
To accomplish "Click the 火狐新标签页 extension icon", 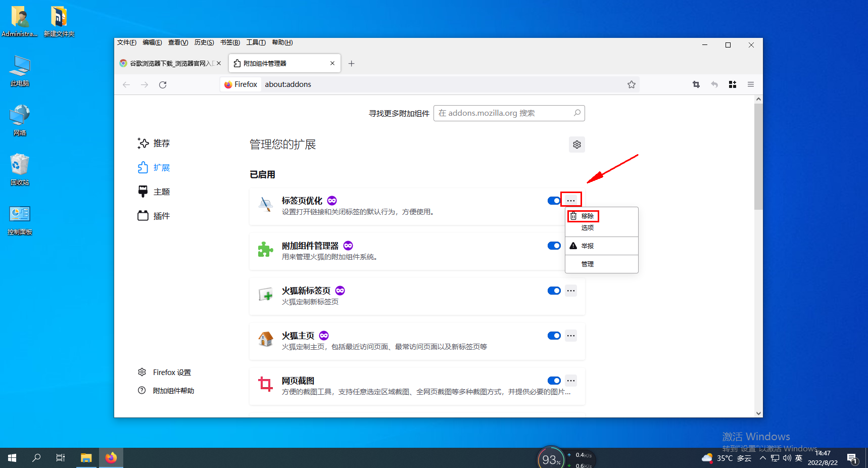I will point(266,294).
